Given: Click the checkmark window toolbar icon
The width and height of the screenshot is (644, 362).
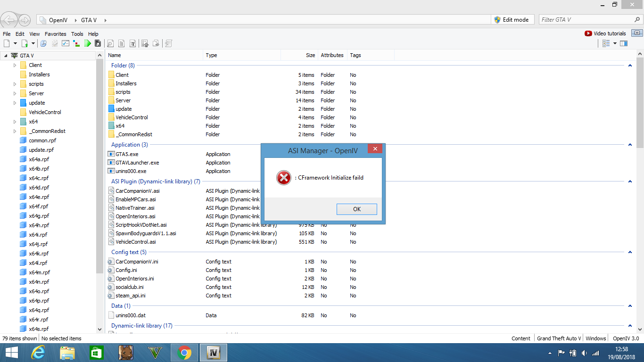Looking at the screenshot, I should point(66,43).
